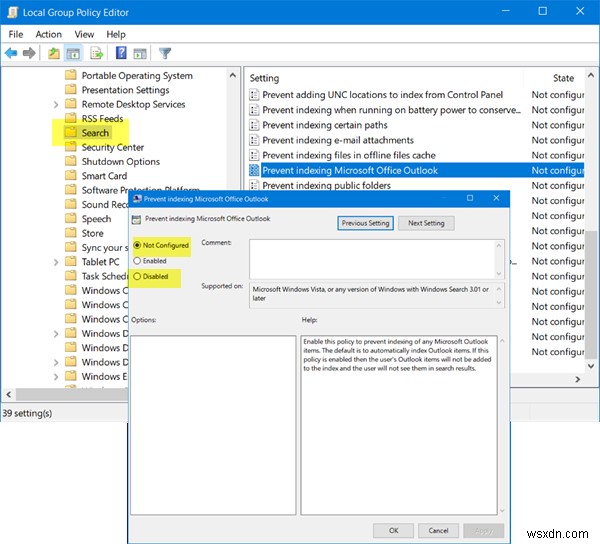Click the Next Setting button
The height and width of the screenshot is (544, 600).
pos(426,223)
